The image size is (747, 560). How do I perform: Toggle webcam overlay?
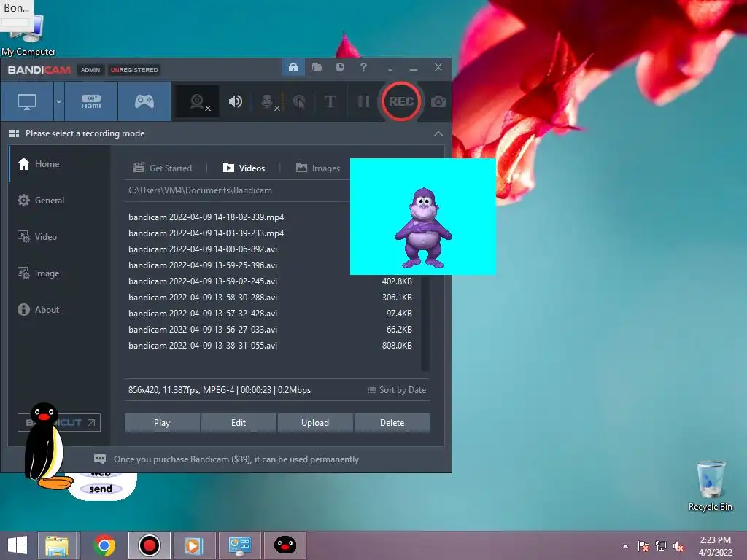(x=198, y=101)
